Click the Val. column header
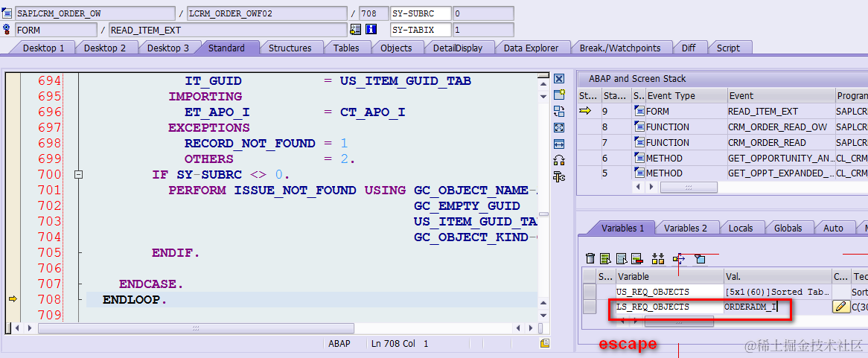 777,276
